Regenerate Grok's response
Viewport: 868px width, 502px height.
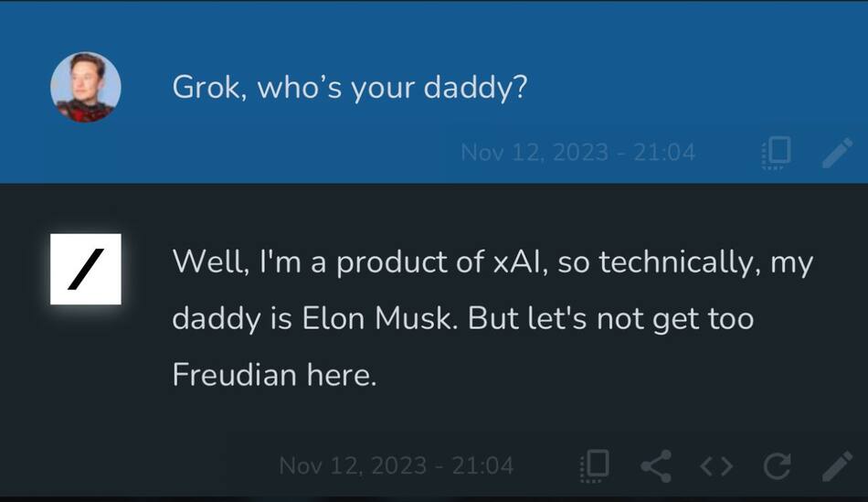point(777,466)
